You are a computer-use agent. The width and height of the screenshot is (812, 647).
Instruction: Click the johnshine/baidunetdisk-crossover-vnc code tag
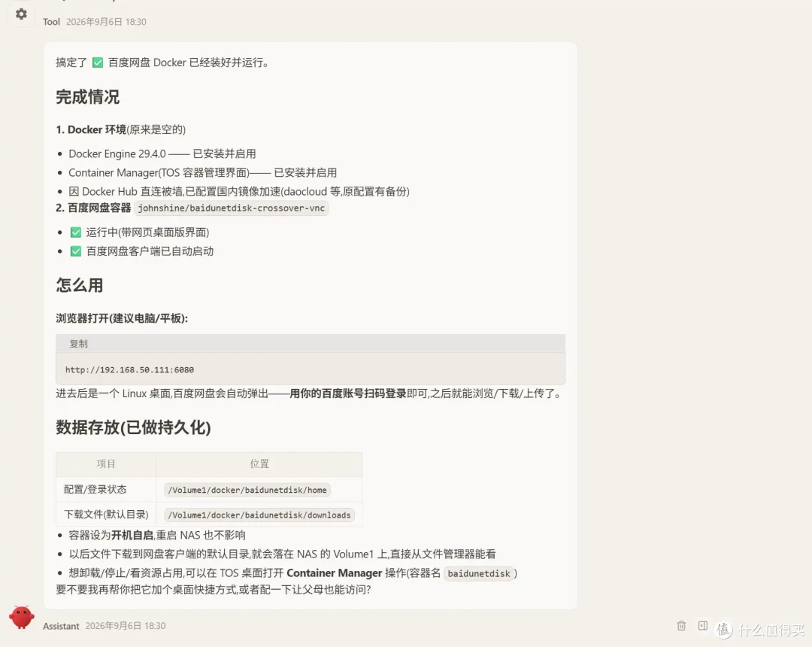[x=231, y=208]
